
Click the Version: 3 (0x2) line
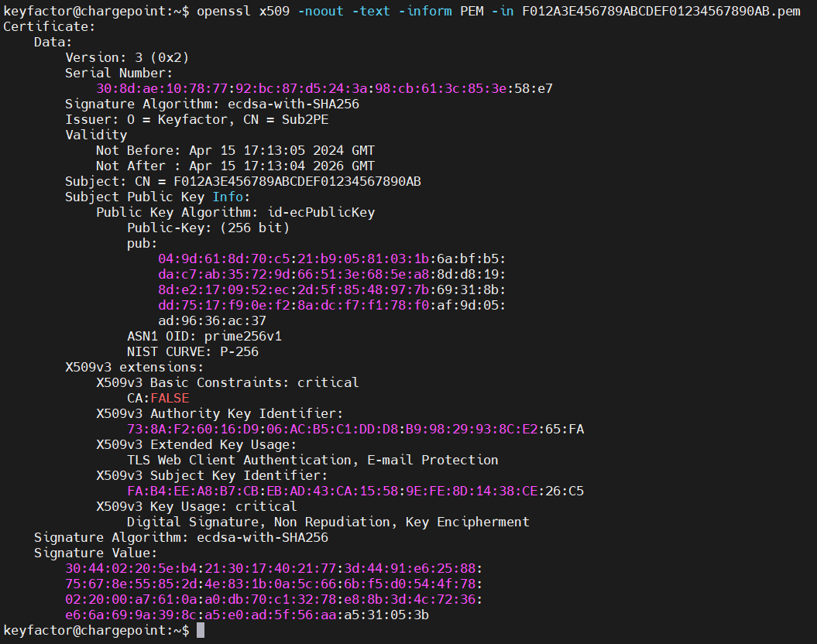(x=126, y=57)
